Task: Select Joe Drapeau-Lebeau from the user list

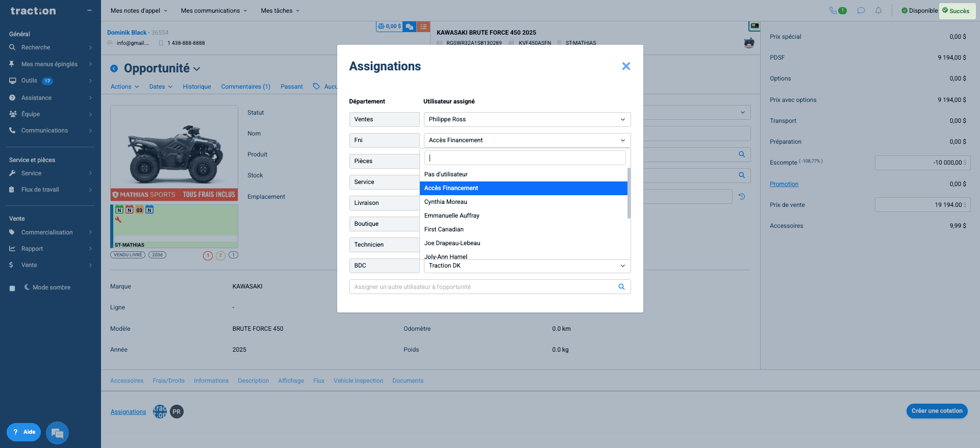Action: pyautogui.click(x=523, y=243)
